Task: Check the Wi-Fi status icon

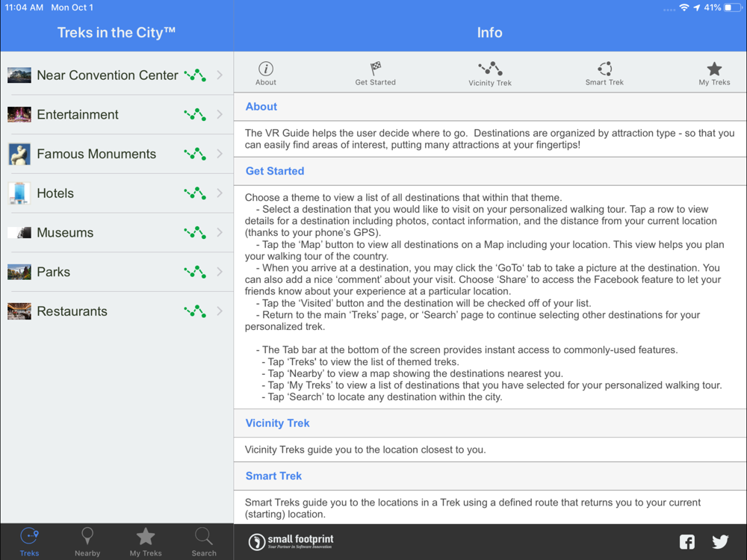Action: tap(684, 7)
